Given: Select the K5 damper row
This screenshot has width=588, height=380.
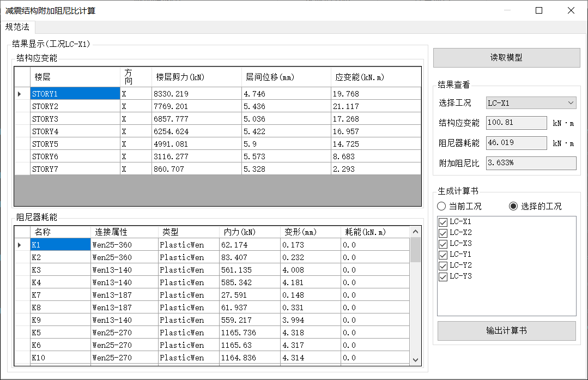Looking at the screenshot, I should pos(60,333).
